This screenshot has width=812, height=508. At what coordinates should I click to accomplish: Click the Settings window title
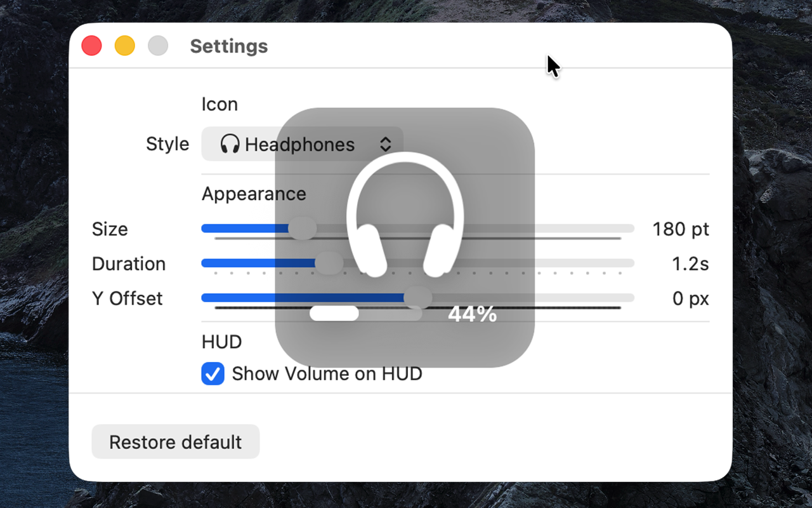coord(229,46)
